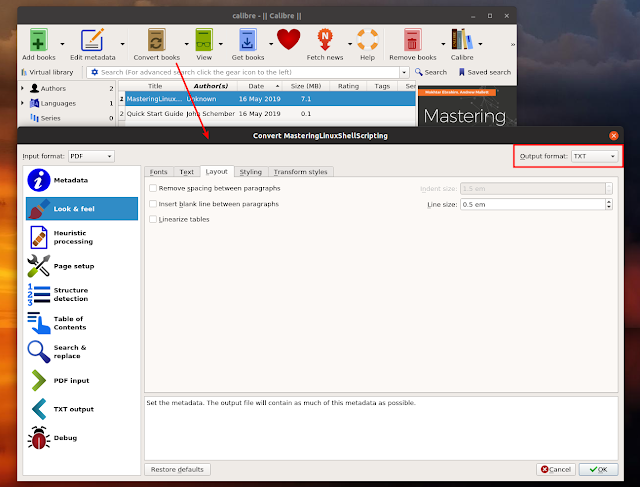Open Heuristic processing section

(x=82, y=237)
